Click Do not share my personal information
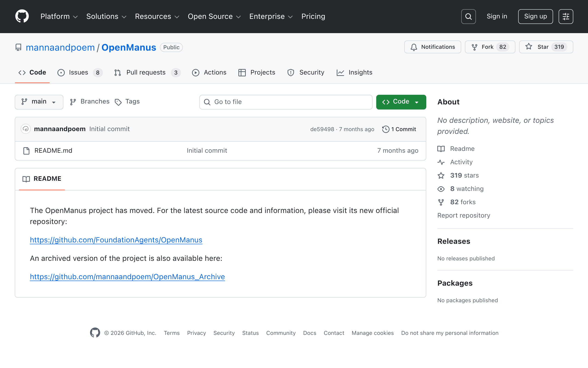Viewport: 588px width, 368px height. (x=450, y=333)
